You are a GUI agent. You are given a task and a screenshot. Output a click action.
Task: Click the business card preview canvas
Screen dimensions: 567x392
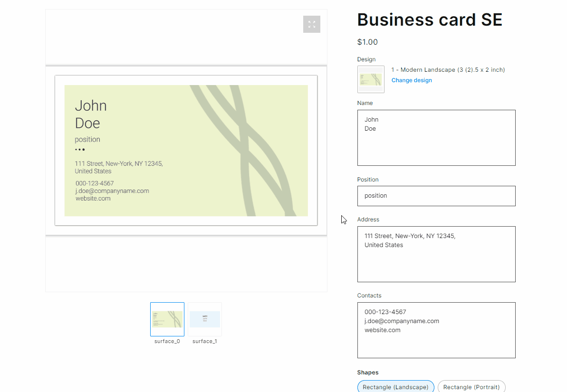pyautogui.click(x=186, y=151)
